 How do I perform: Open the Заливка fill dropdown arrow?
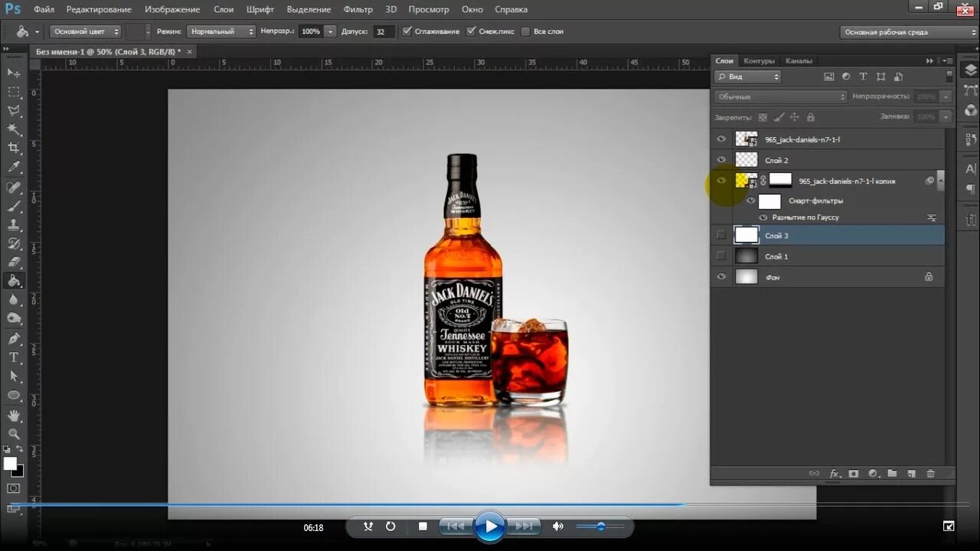point(946,117)
